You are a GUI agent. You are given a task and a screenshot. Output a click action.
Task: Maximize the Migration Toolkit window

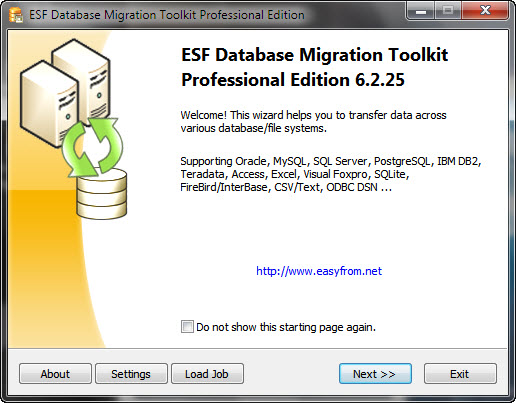click(447, 11)
